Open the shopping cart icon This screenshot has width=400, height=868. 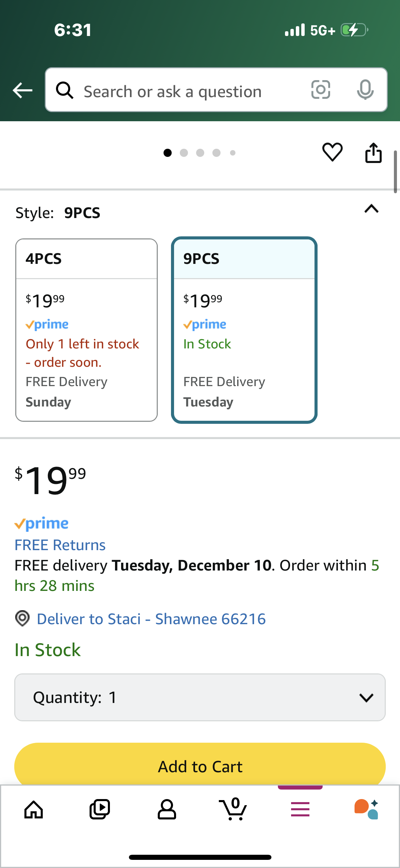point(233,809)
